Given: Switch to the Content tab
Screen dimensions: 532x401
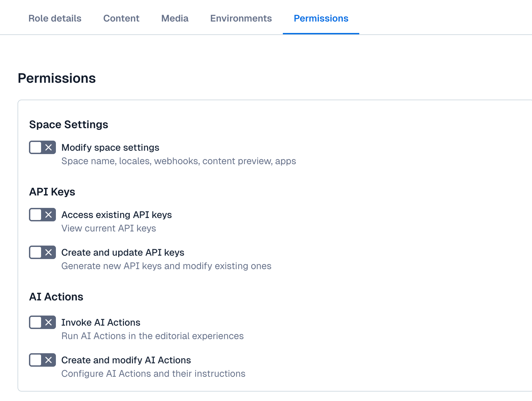Looking at the screenshot, I should (121, 18).
